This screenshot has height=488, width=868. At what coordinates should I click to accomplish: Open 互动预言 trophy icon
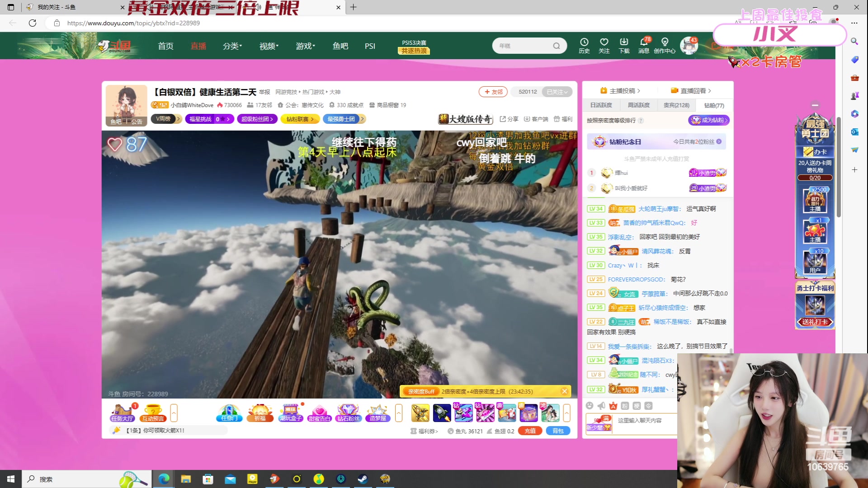153,413
